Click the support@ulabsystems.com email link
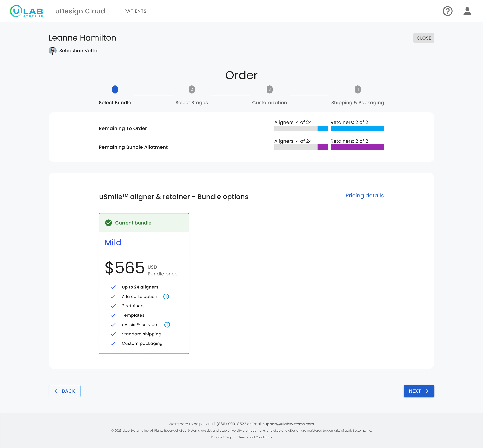Screen dimensions: 483x448 pos(288,424)
